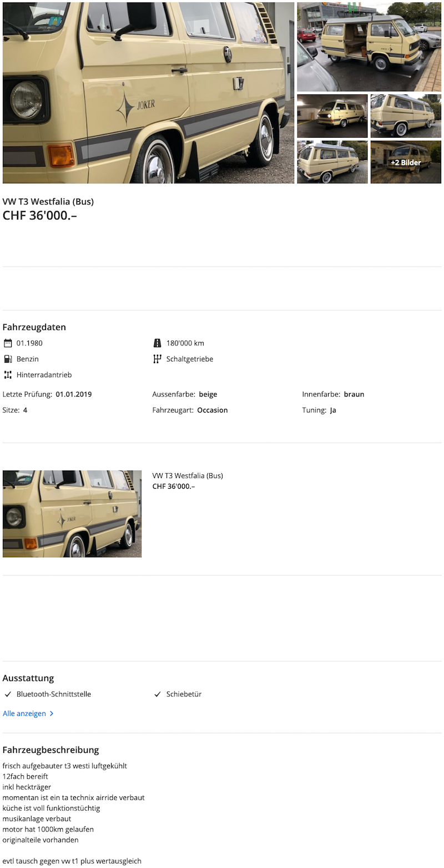Open the +2 Bilder gallery thumbnail

coord(406,162)
